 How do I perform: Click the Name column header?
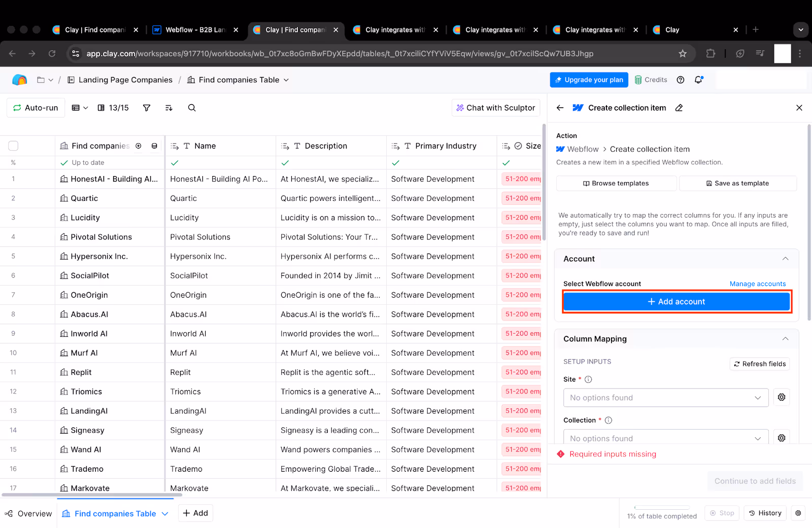tap(220, 146)
